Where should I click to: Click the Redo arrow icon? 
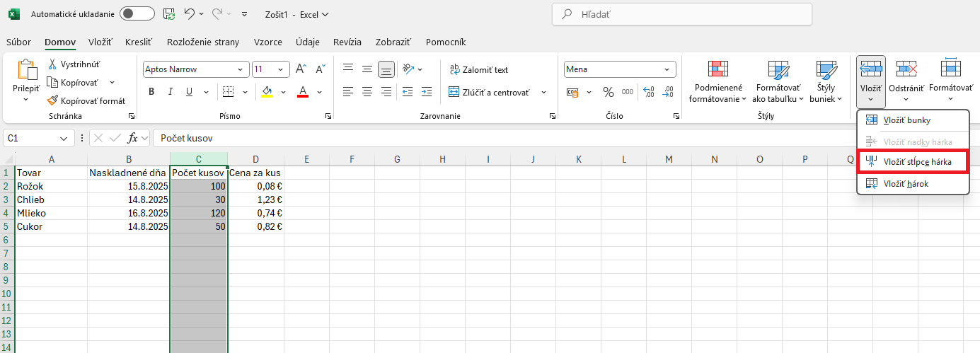pos(218,13)
